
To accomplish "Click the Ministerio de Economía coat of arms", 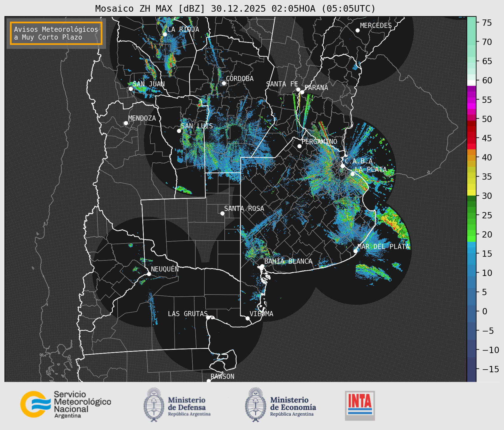I will pos(255,405).
